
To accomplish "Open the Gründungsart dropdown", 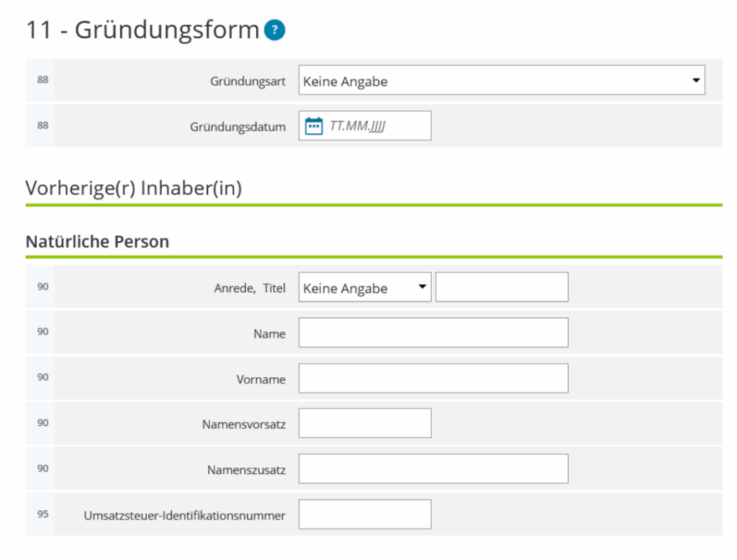I will coord(501,81).
